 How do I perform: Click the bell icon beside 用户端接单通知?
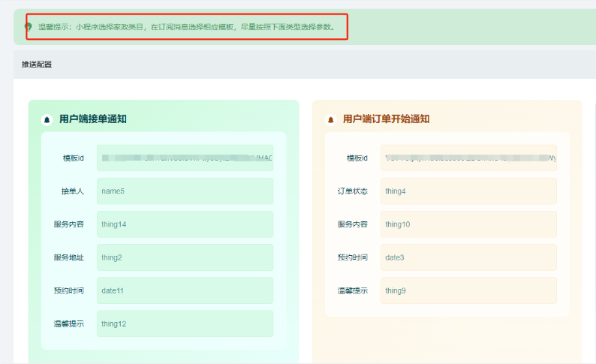tap(47, 119)
